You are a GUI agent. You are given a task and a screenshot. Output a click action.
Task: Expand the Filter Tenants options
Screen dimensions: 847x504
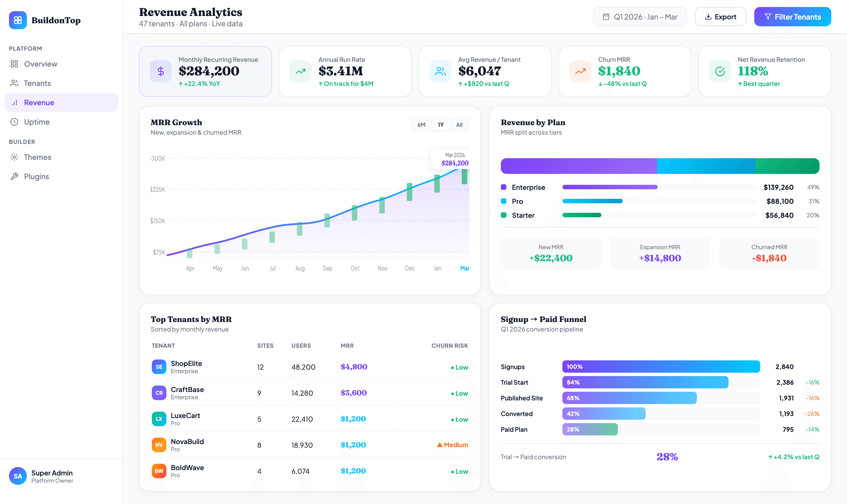(792, 16)
